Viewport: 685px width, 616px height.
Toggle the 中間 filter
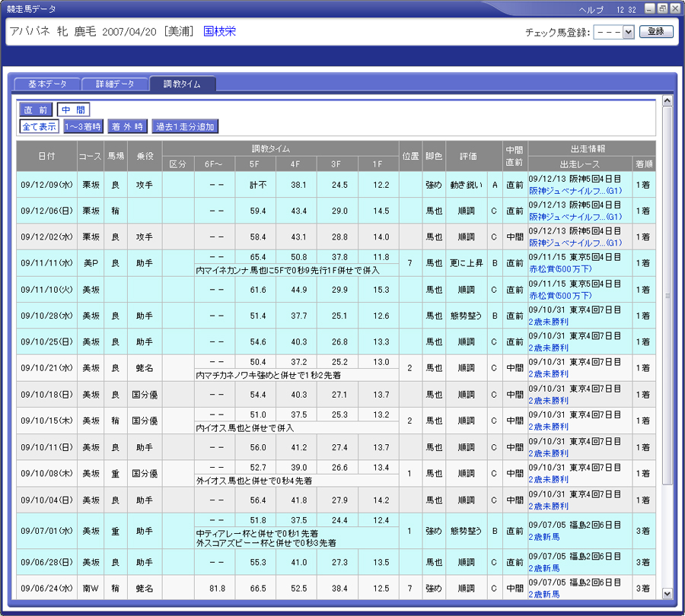[74, 110]
